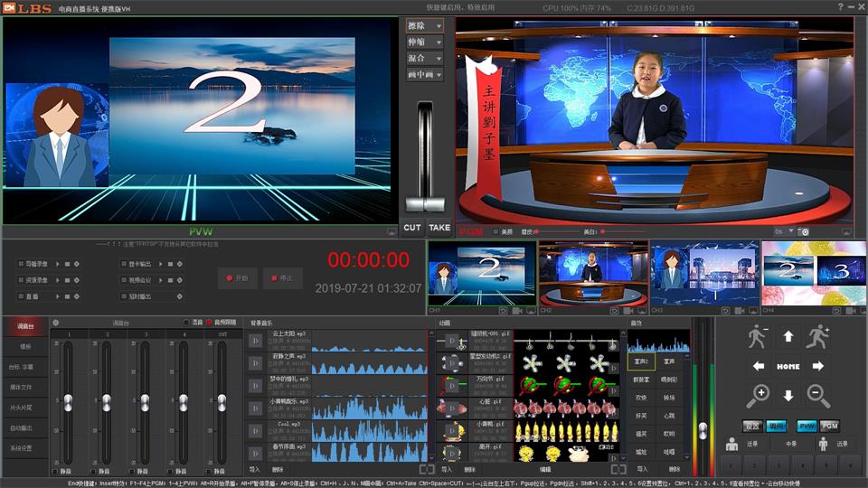Screen dimensions: 868x488
Task: Open the 系统设置 side tab
Action: [x=21, y=448]
